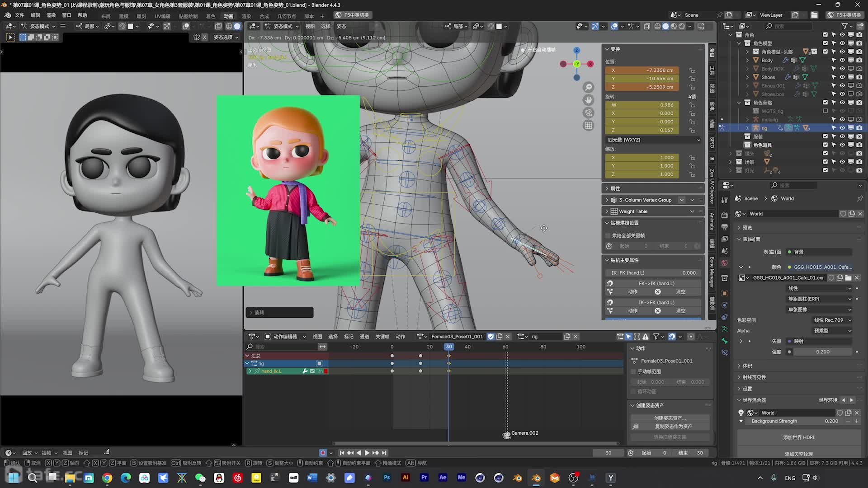Open WeChat from the taskbar

click(x=200, y=478)
